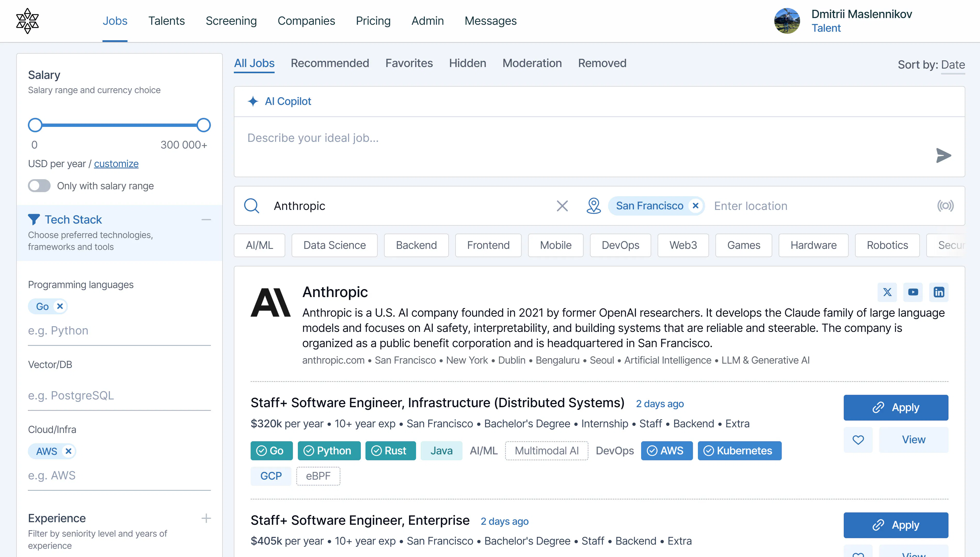Screen dimensions: 980x557
Task: Open Messages in the top nav
Action: point(490,21)
